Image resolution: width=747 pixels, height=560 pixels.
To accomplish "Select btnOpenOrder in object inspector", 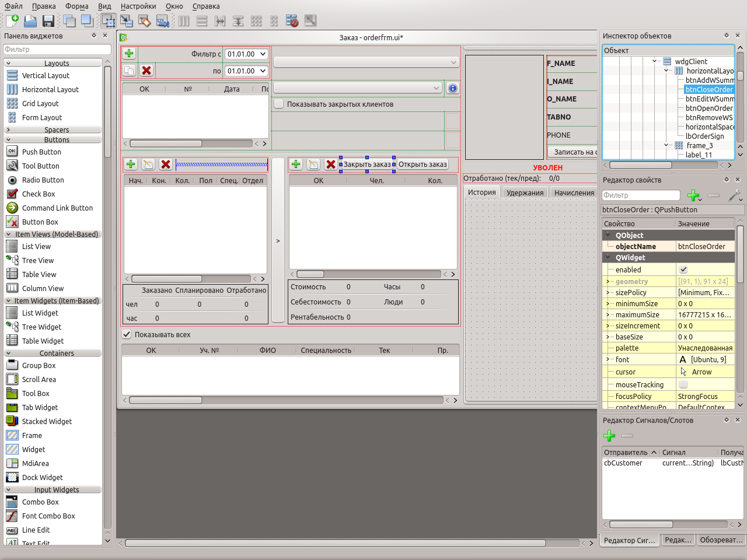I will click(708, 108).
